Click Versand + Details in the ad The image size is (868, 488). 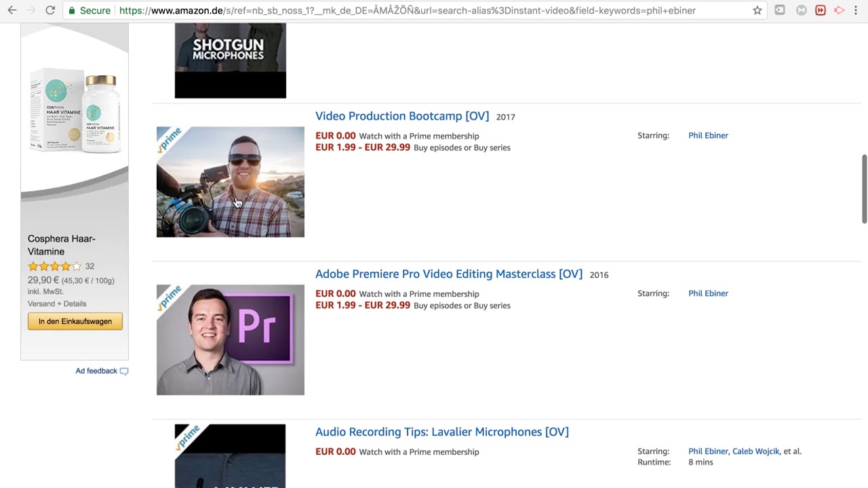tap(57, 304)
